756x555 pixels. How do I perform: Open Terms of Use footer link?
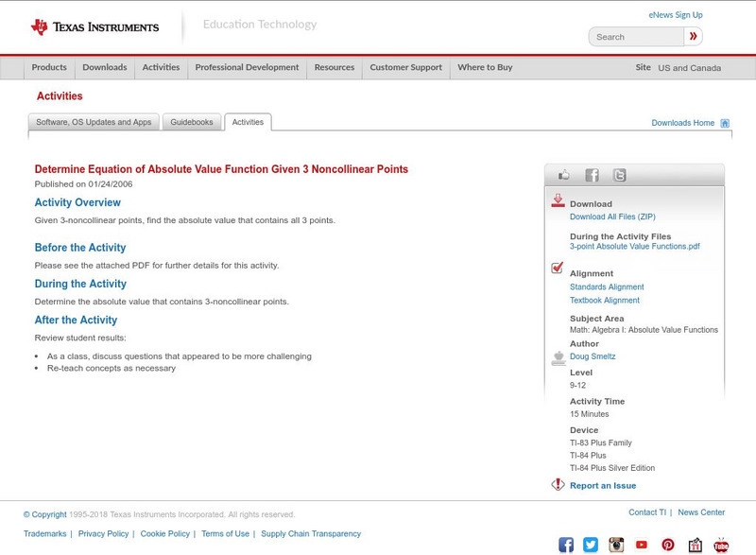point(225,534)
